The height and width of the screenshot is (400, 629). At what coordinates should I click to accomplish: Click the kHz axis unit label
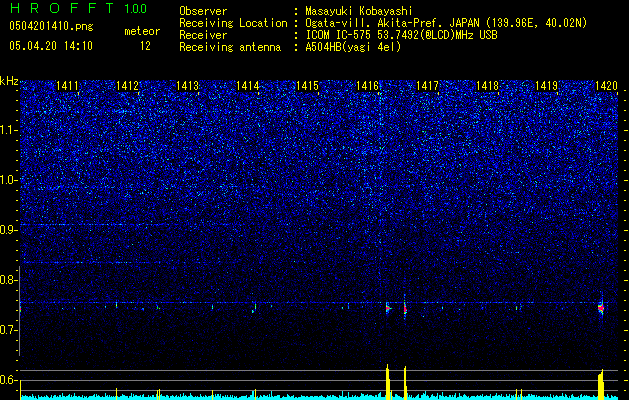point(9,81)
